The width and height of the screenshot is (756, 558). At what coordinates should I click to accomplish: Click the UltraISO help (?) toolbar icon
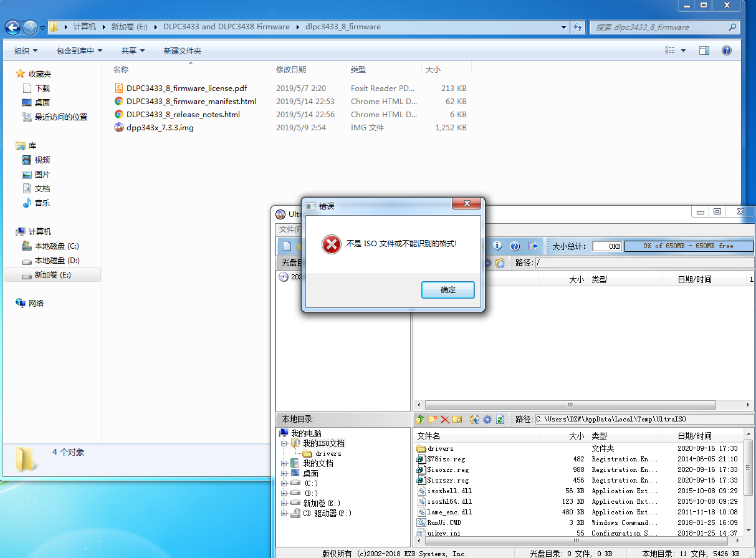pos(515,246)
